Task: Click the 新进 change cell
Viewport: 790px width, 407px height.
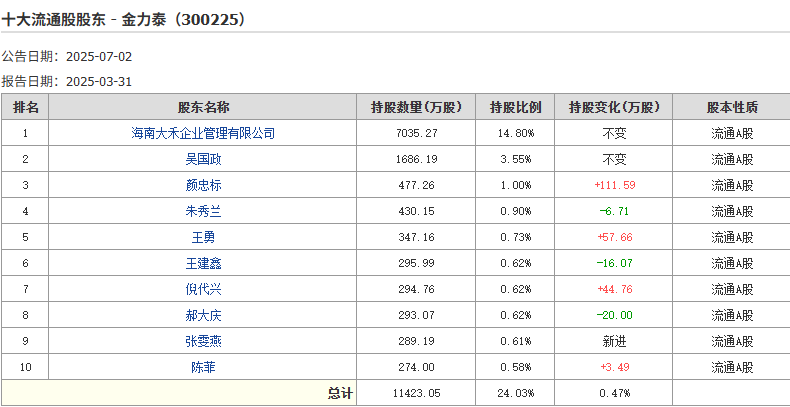Action: pos(614,342)
